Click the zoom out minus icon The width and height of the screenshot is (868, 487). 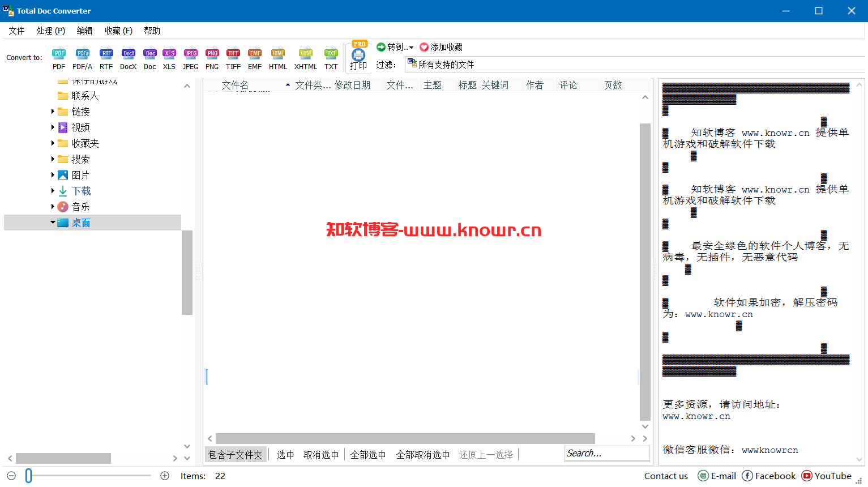[11, 476]
